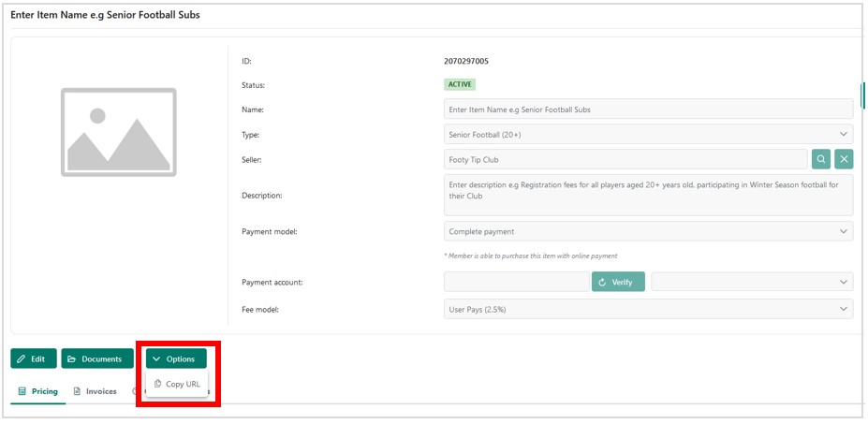The height and width of the screenshot is (424, 868).
Task: Click the Description text area
Action: tap(648, 195)
